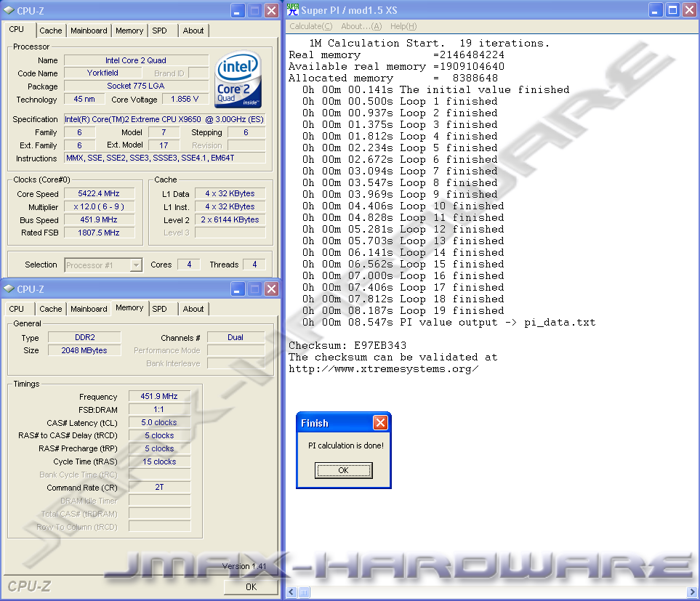Click the Specification field with X9650 text
The image size is (700, 601).
tap(164, 119)
